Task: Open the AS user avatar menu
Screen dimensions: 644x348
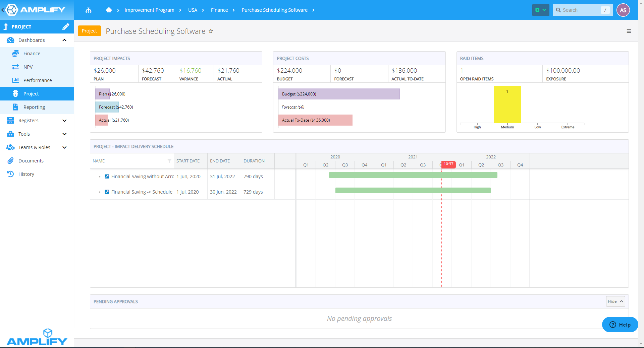Action: click(623, 10)
